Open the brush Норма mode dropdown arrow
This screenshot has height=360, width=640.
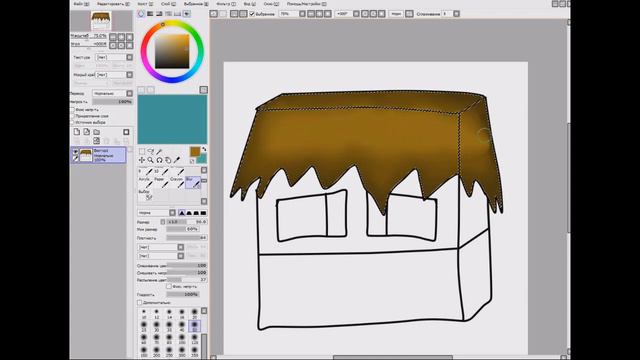tap(172, 213)
